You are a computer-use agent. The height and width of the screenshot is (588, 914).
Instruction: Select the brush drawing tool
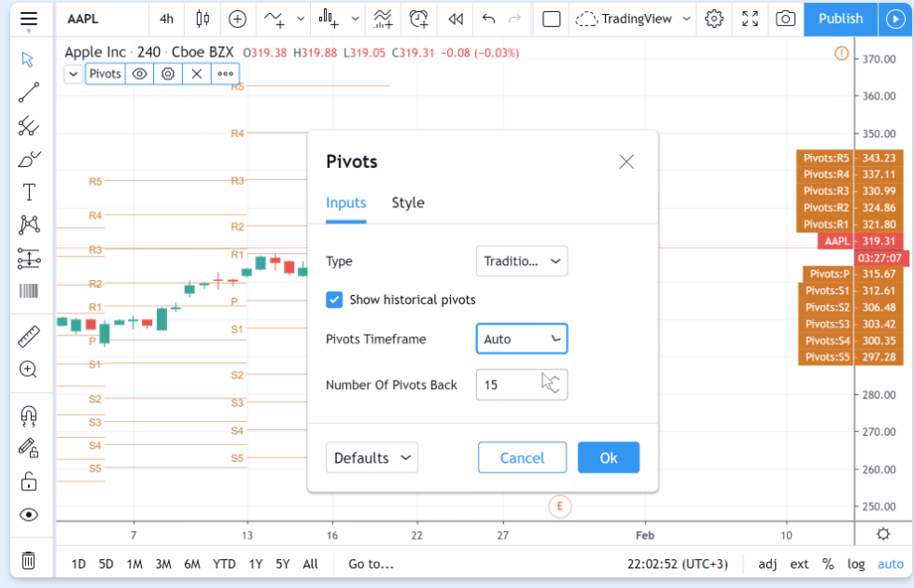coord(29,159)
